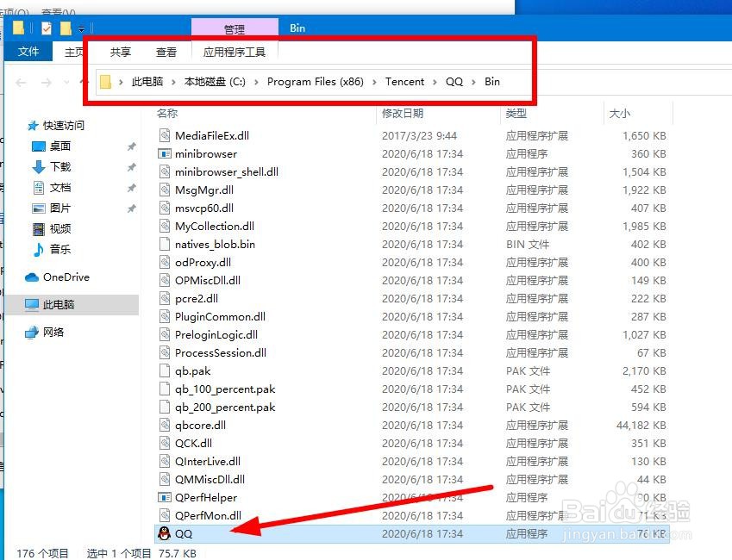
Task: Unpin Downloads (下载) using its pin icon
Action: pyautogui.click(x=132, y=167)
